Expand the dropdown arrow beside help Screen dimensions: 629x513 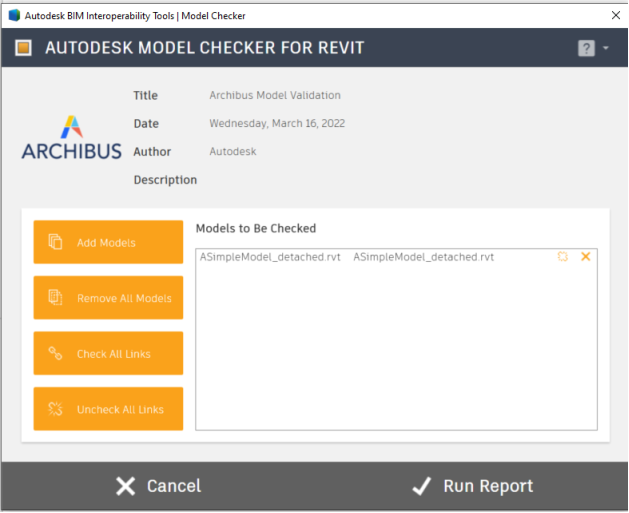[606, 48]
